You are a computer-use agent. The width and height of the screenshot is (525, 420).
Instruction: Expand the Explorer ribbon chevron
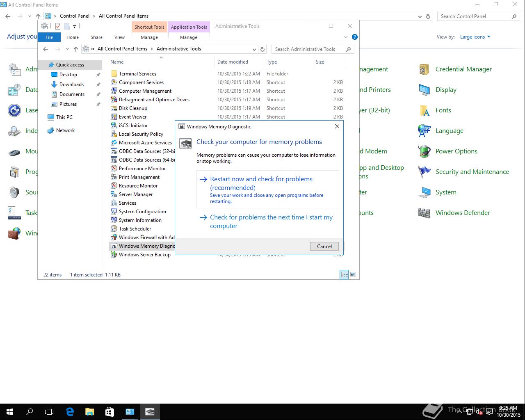[x=346, y=37]
